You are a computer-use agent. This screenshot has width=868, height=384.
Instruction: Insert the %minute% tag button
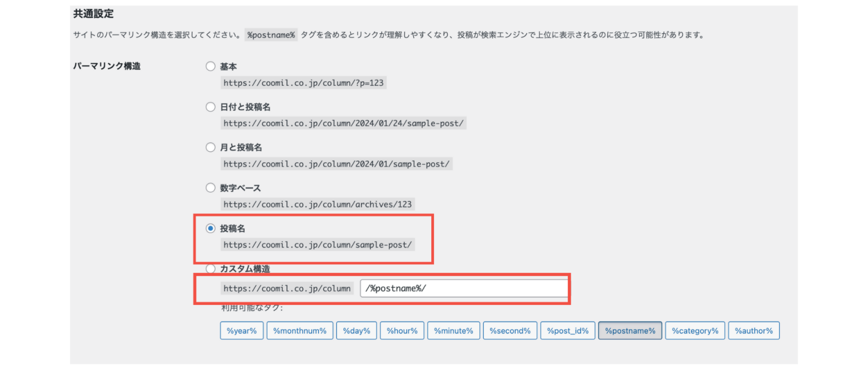(453, 330)
